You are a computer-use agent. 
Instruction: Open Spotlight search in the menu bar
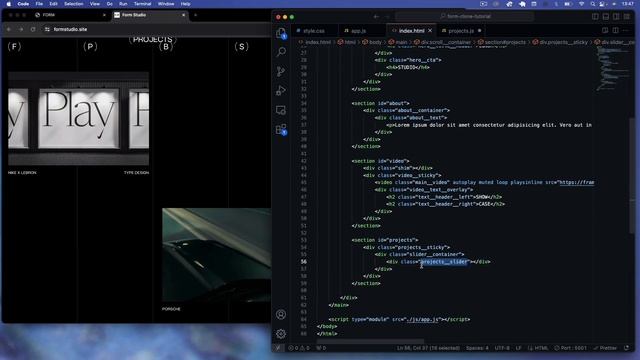pos(592,4)
